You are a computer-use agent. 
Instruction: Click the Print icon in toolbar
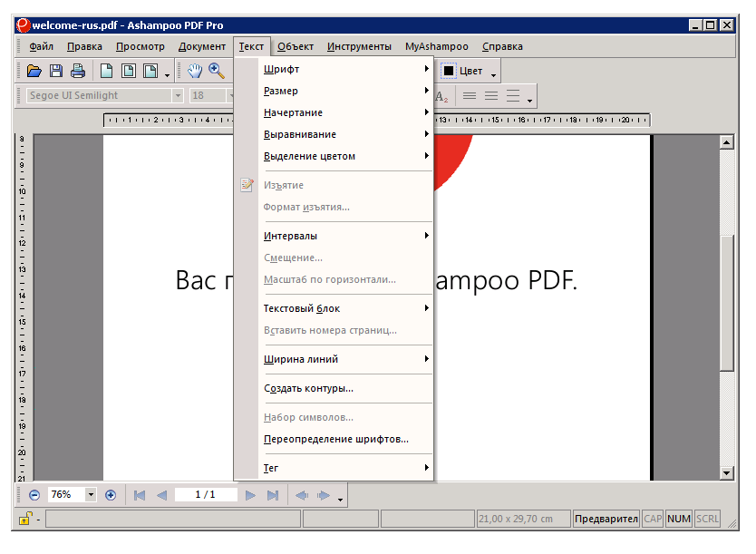tap(78, 72)
